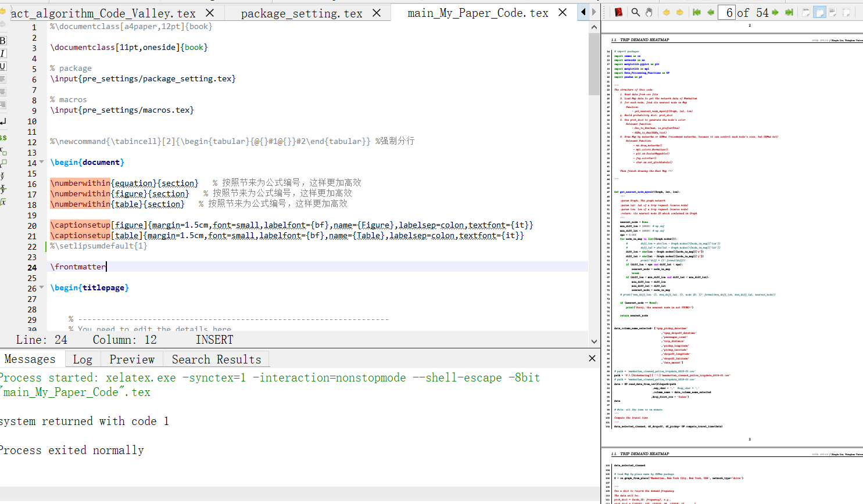This screenshot has width=863, height=504.
Task: Open the Log panel tab
Action: [83, 359]
